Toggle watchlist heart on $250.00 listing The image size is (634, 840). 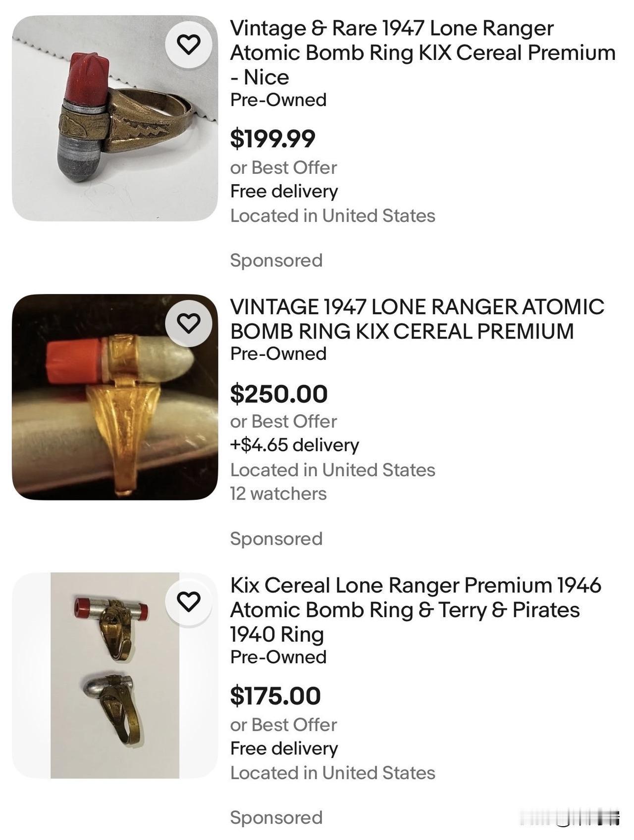pos(189,323)
